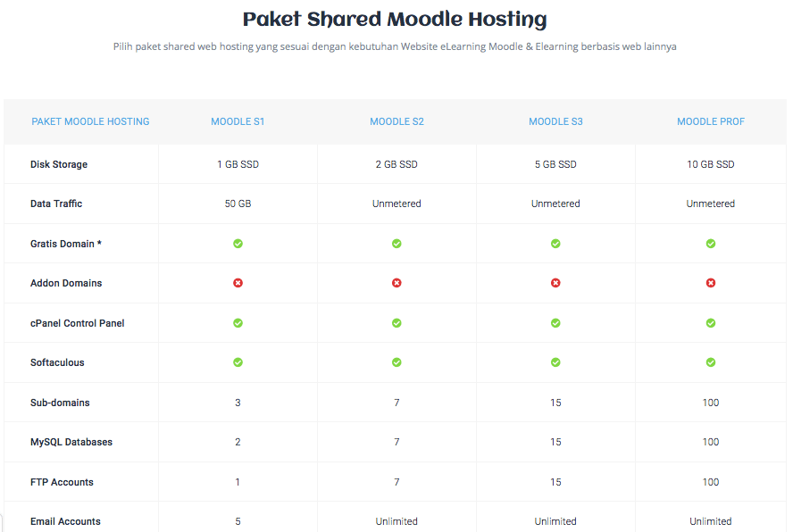The width and height of the screenshot is (793, 532).
Task: Click the Softaculous checkmark under Moodle Prof
Action: 711,362
